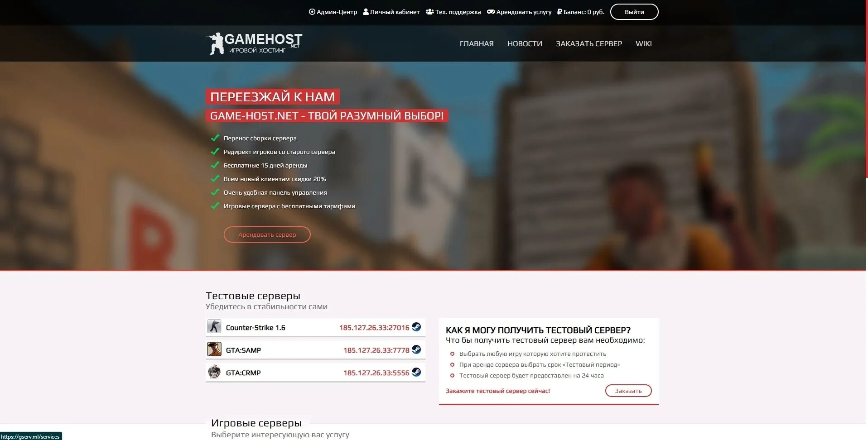868x440 pixels.
Task: Open the НОВОСТИ menu item
Action: pyautogui.click(x=525, y=43)
